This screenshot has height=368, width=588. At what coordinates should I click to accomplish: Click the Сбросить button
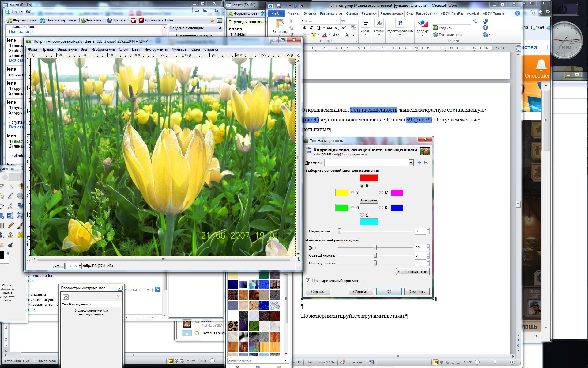pyautogui.click(x=361, y=292)
